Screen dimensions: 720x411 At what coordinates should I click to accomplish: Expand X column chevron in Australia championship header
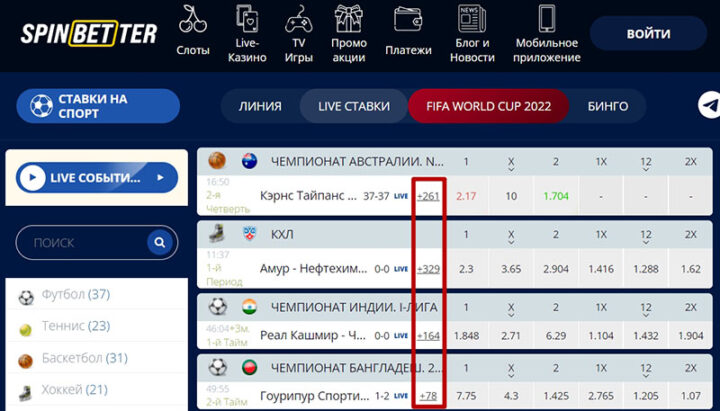pyautogui.click(x=511, y=170)
